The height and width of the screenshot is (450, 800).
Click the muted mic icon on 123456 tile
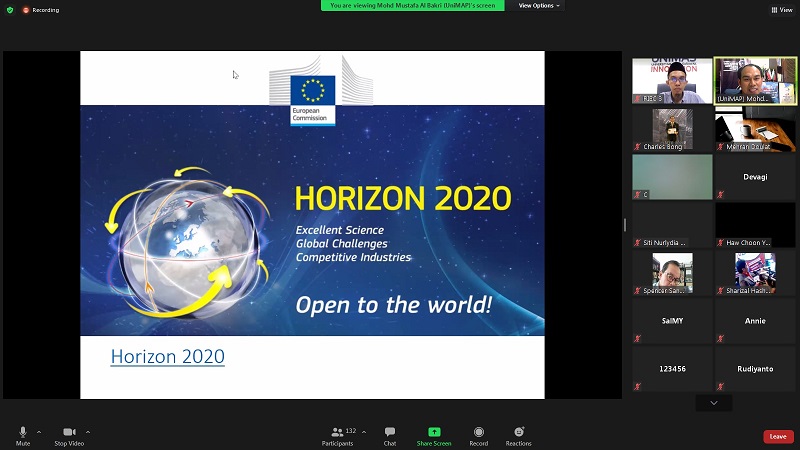coord(637,386)
